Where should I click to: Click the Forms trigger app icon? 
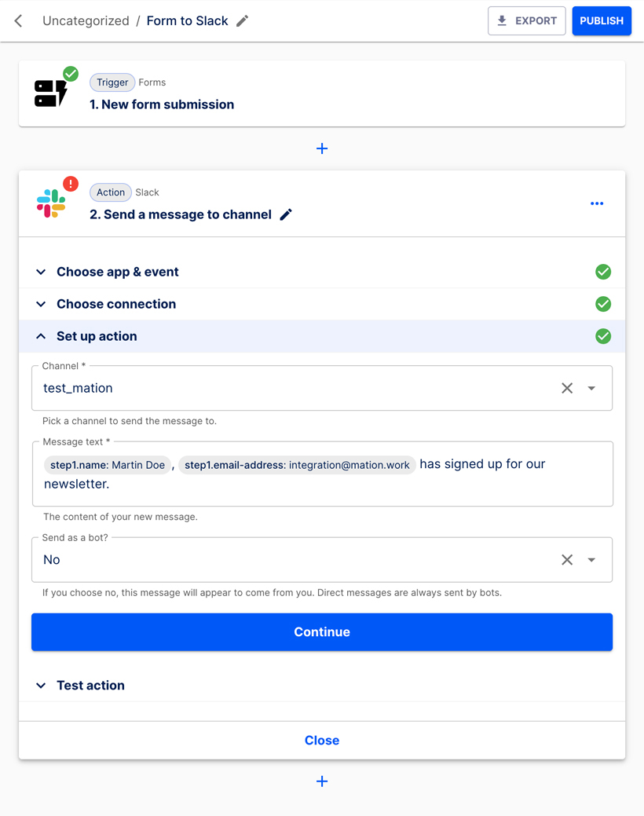[51, 93]
